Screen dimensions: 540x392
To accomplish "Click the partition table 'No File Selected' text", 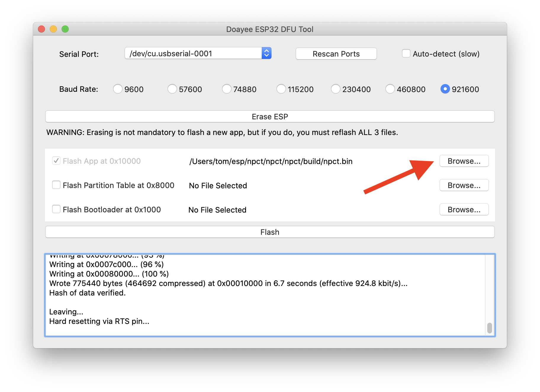I will 218,186.
